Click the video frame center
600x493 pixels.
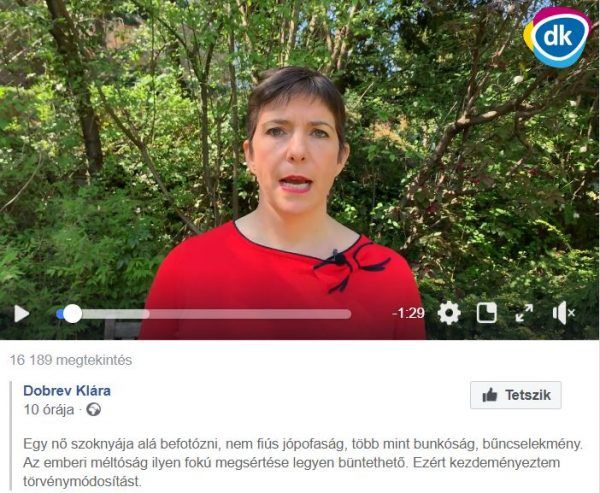point(300,170)
